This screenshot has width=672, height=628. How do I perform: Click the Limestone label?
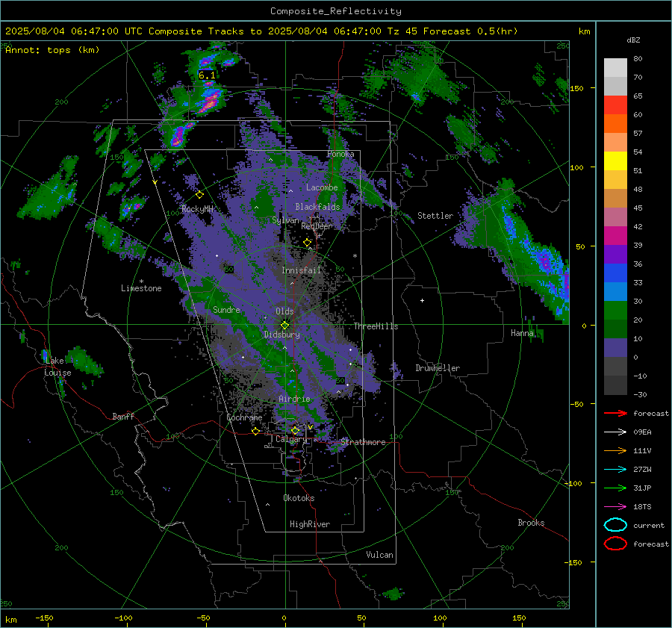pyautogui.click(x=141, y=288)
